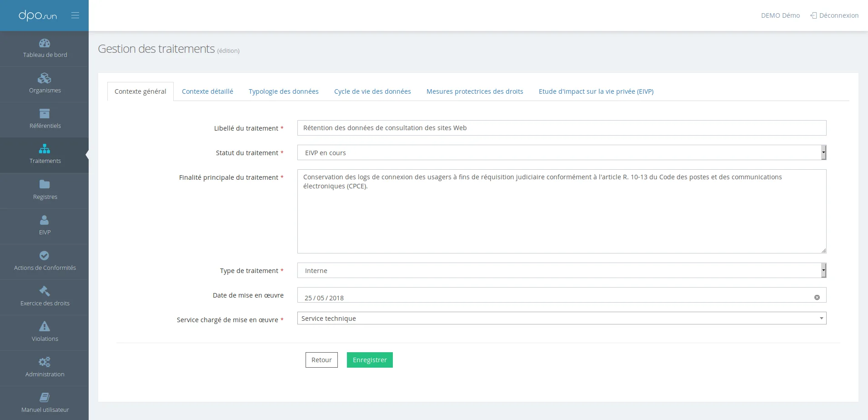Open the Violations warning icon
868x420 pixels.
[x=45, y=326]
